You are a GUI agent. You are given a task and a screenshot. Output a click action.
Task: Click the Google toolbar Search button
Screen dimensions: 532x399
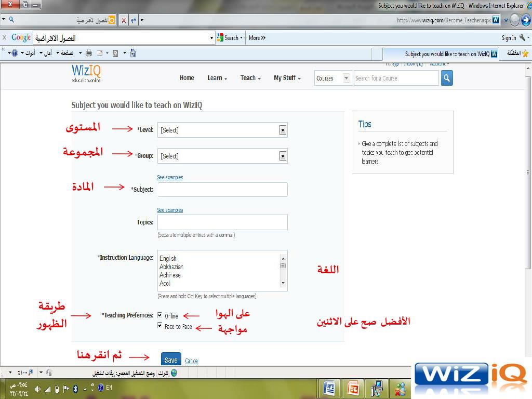click(229, 37)
